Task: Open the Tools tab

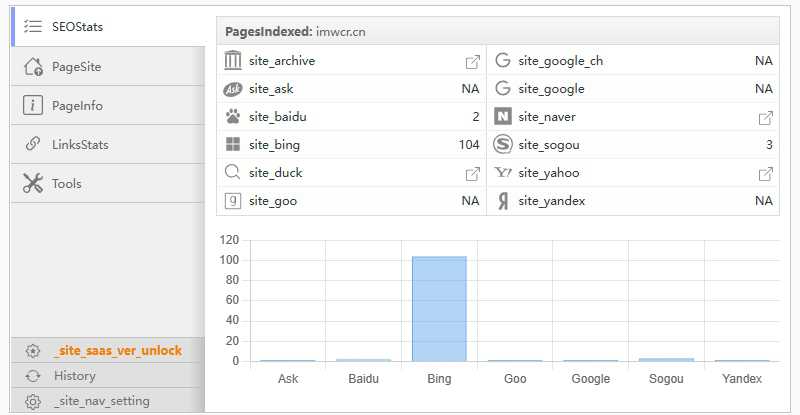Action: pyautogui.click(x=66, y=184)
